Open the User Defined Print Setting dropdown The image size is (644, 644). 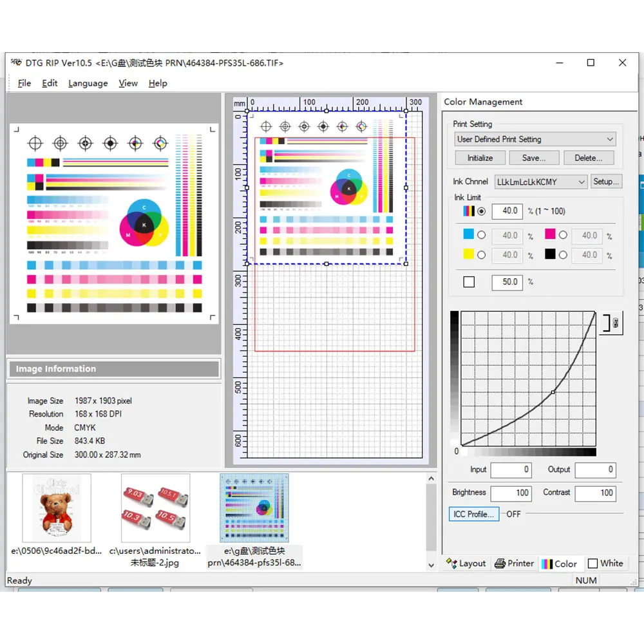tap(535, 139)
